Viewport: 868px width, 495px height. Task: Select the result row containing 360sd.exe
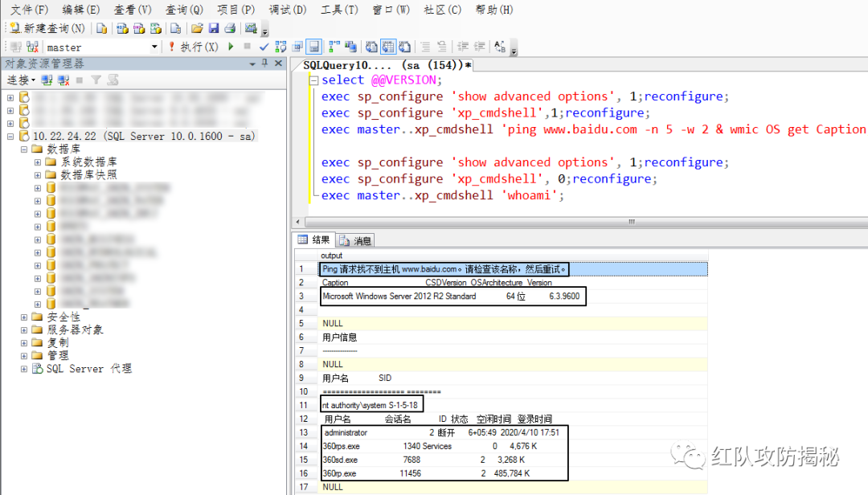coord(501,460)
